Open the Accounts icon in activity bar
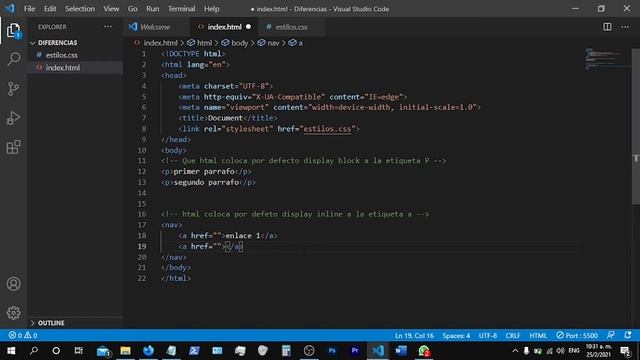 [x=13, y=284]
